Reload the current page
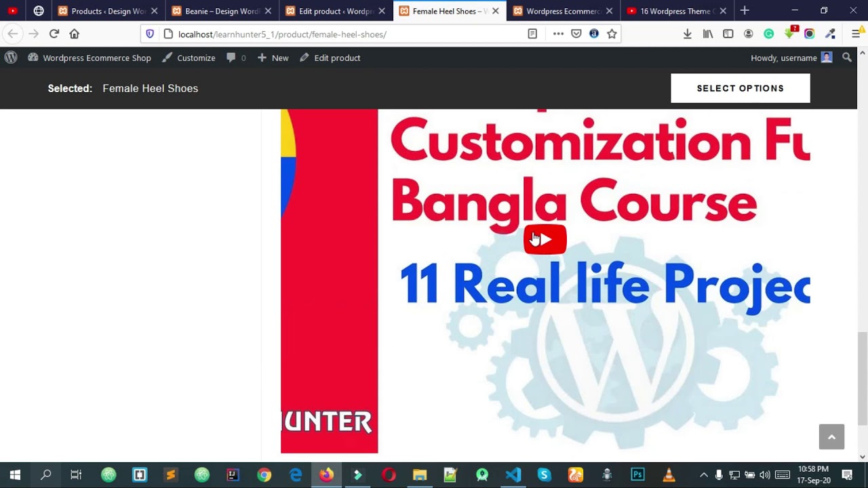 54,34
